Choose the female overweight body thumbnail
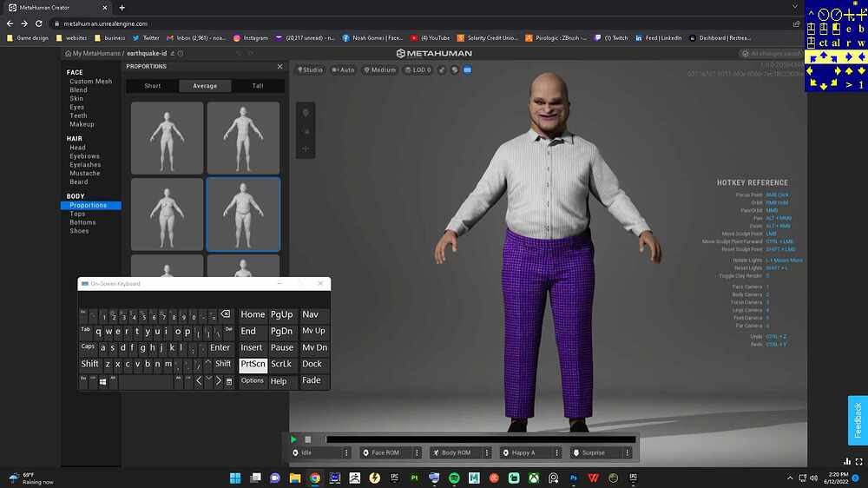 pos(168,214)
